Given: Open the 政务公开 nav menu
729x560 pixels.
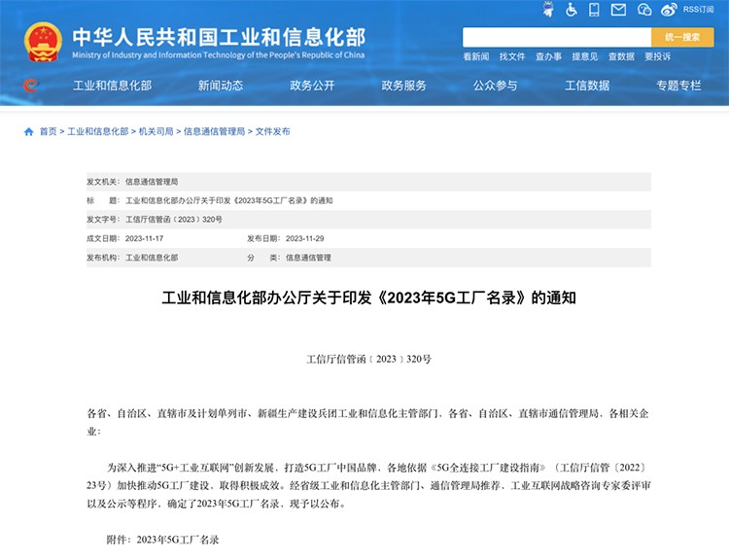Looking at the screenshot, I should coord(312,86).
